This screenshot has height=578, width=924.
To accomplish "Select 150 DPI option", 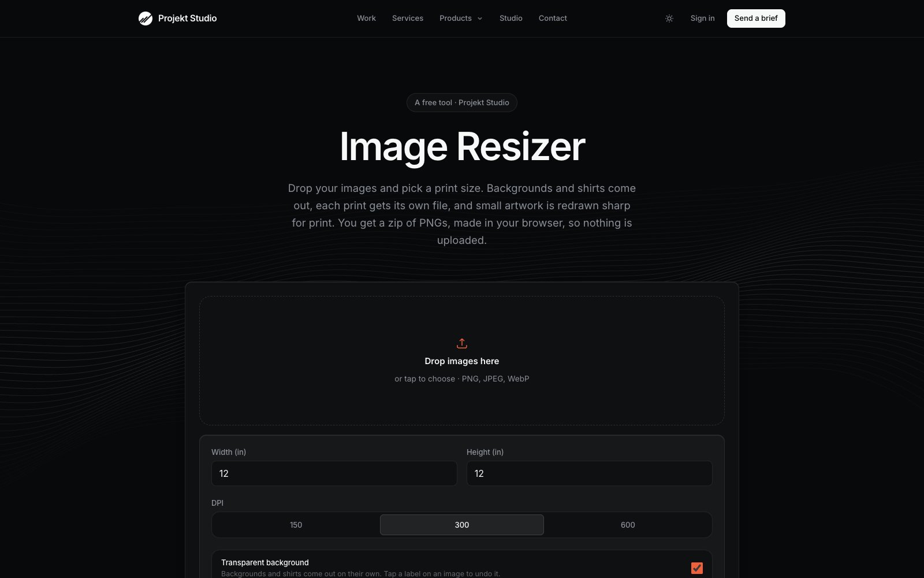I will coord(296,525).
